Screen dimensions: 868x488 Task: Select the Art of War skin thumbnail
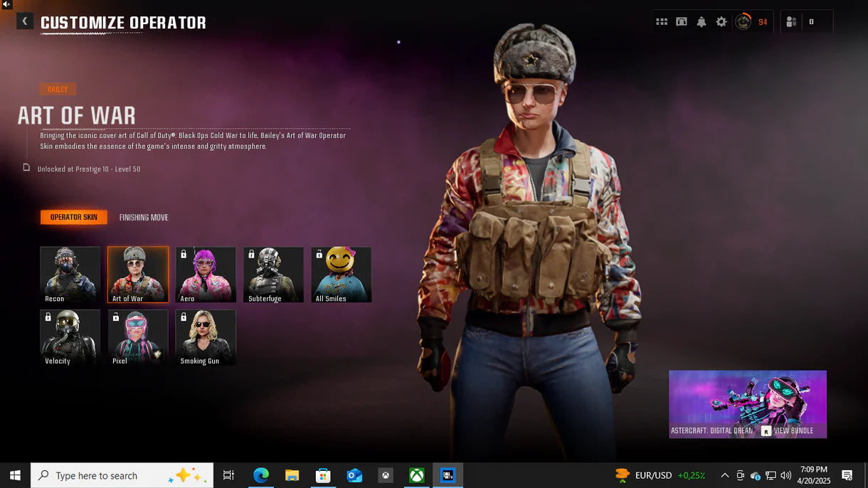coord(138,275)
